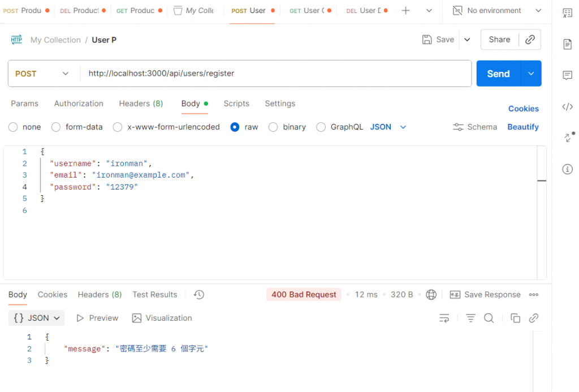The width and height of the screenshot is (579, 392).
Task: Select the binary radio button
Action: [273, 127]
